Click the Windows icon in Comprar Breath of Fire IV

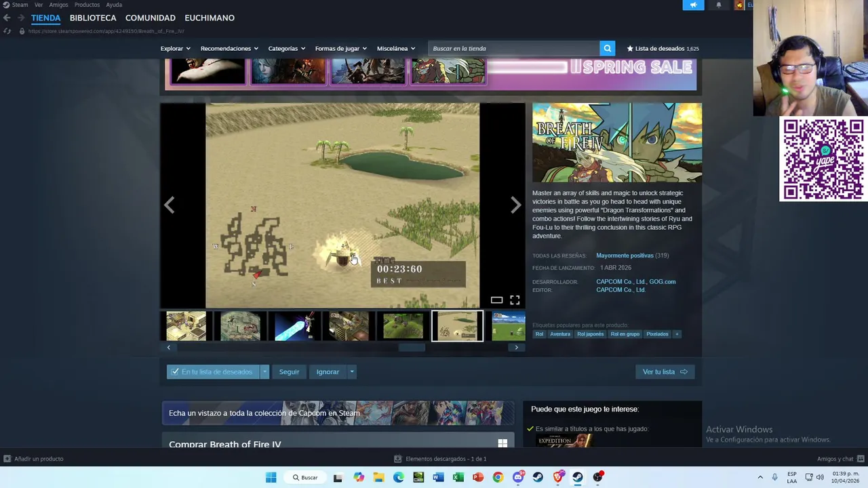(x=502, y=443)
